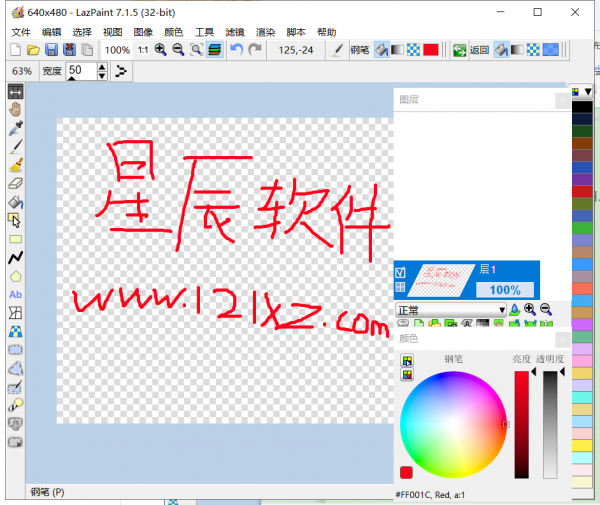Open the palette menu dropdown arrow
The width and height of the screenshot is (600, 505).
click(588, 92)
